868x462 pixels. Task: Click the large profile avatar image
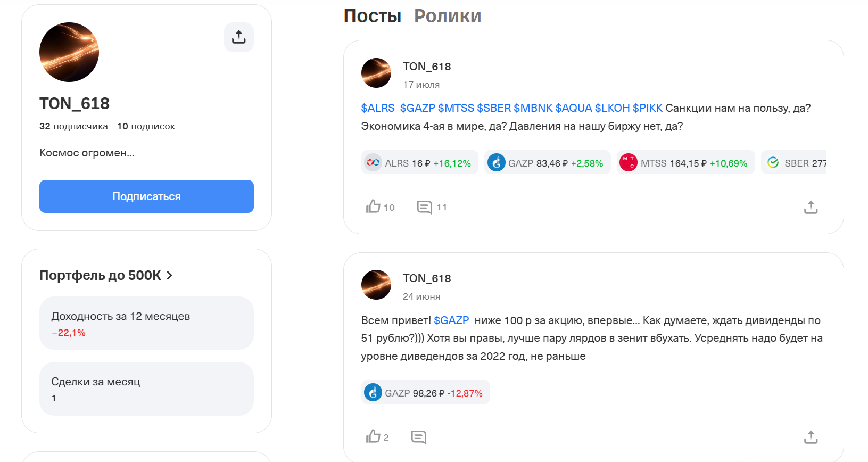[69, 52]
